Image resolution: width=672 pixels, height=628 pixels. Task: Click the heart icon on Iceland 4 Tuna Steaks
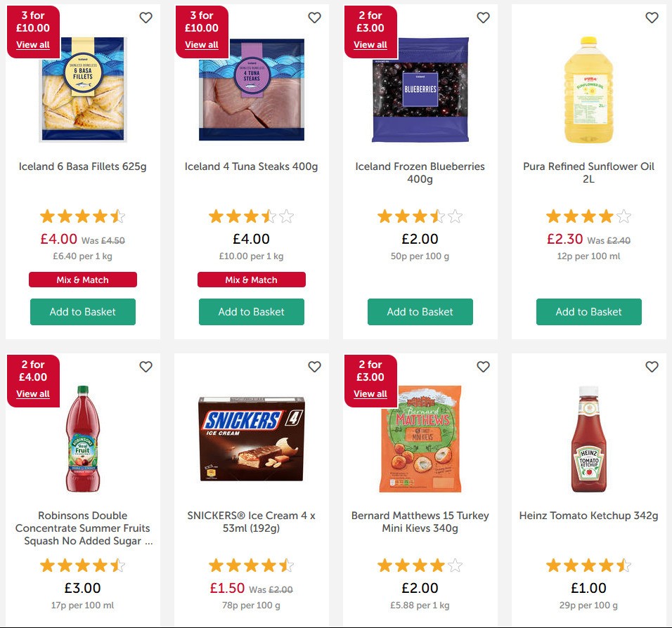[314, 18]
